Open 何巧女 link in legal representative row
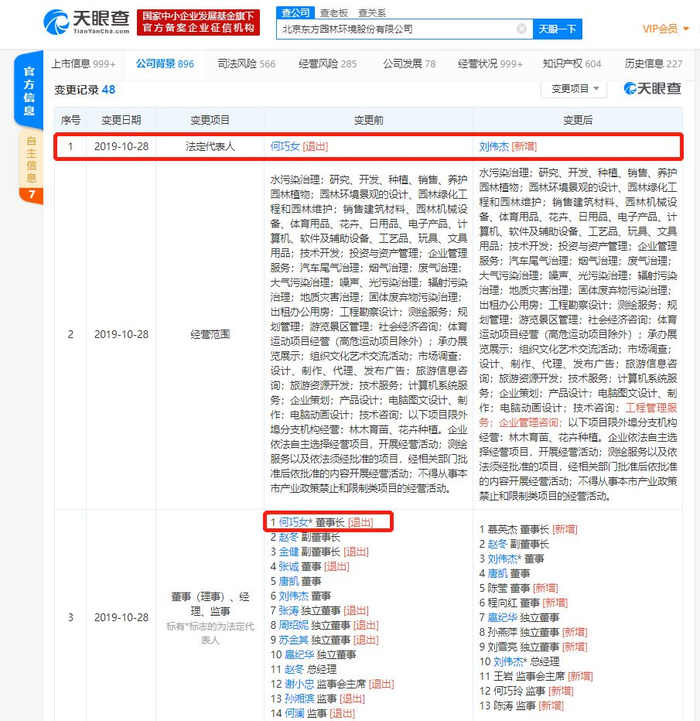Image resolution: width=700 pixels, height=721 pixels. 285,146
